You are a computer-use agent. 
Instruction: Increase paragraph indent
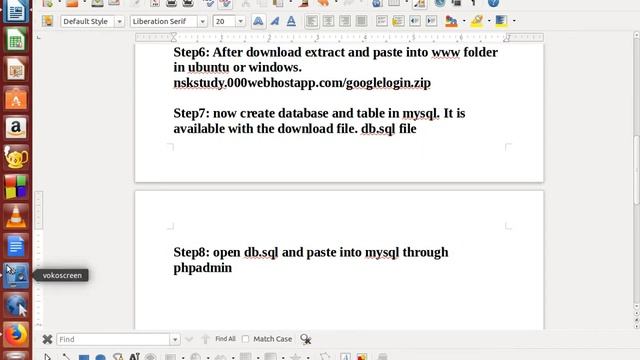(x=431, y=21)
